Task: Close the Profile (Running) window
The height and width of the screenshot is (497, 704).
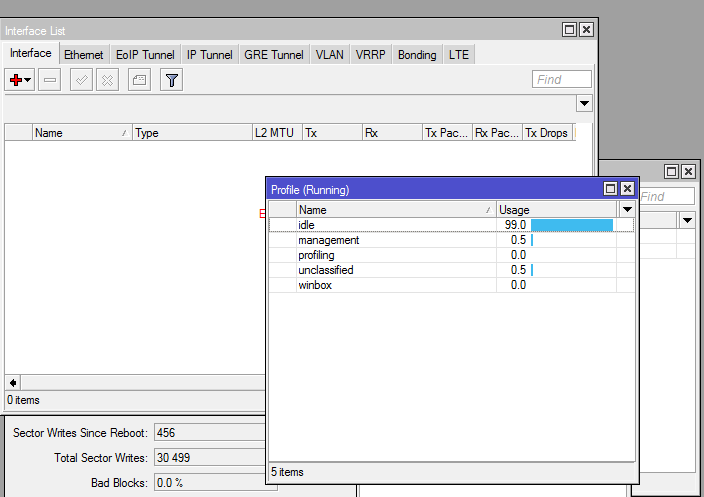Action: [x=627, y=189]
